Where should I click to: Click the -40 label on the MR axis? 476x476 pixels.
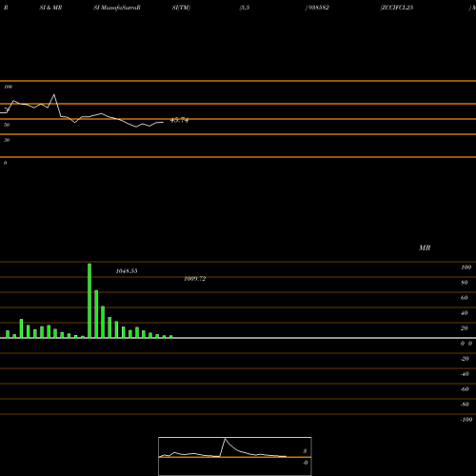pyautogui.click(x=465, y=374)
